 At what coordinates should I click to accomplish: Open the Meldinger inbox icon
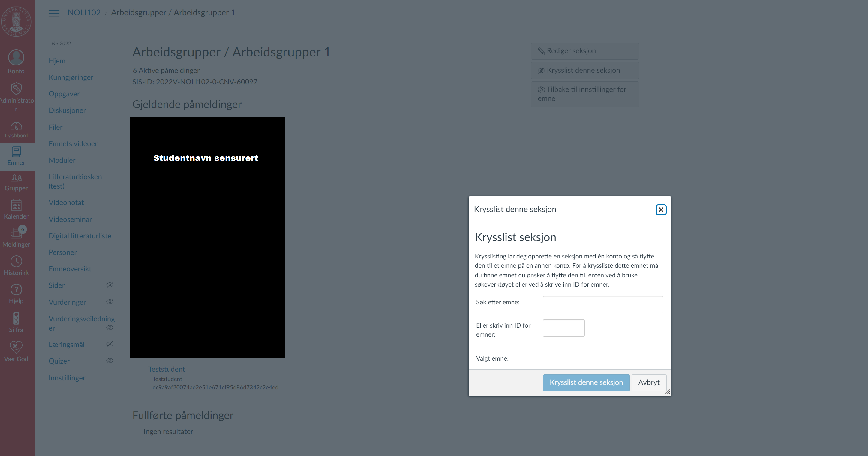(16, 233)
